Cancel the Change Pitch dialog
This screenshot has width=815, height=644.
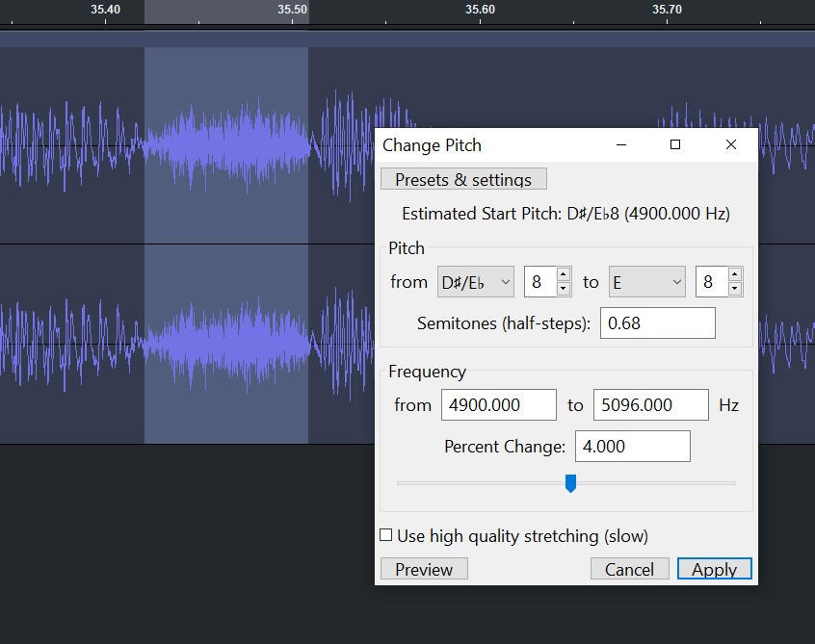coord(629,569)
